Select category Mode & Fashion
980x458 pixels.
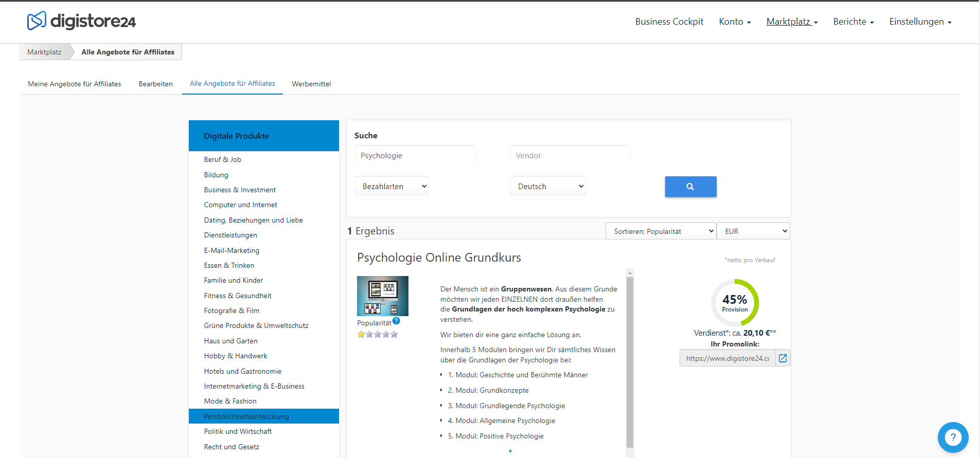(x=230, y=401)
